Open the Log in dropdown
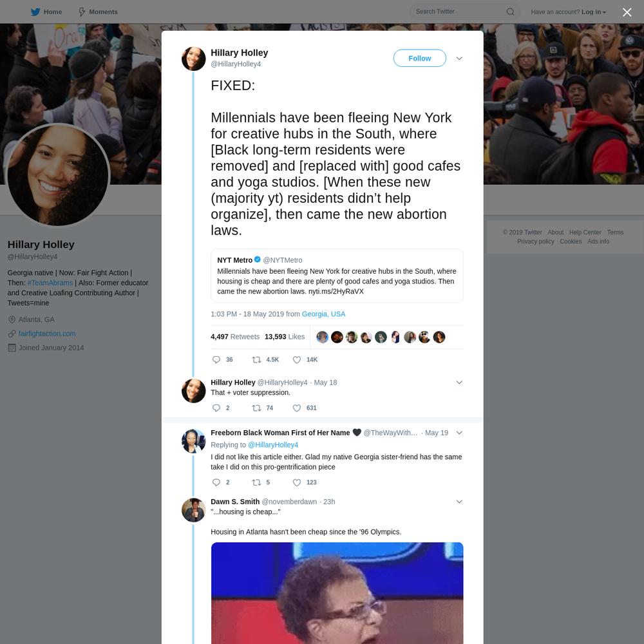The height and width of the screenshot is (644, 644). tap(594, 12)
